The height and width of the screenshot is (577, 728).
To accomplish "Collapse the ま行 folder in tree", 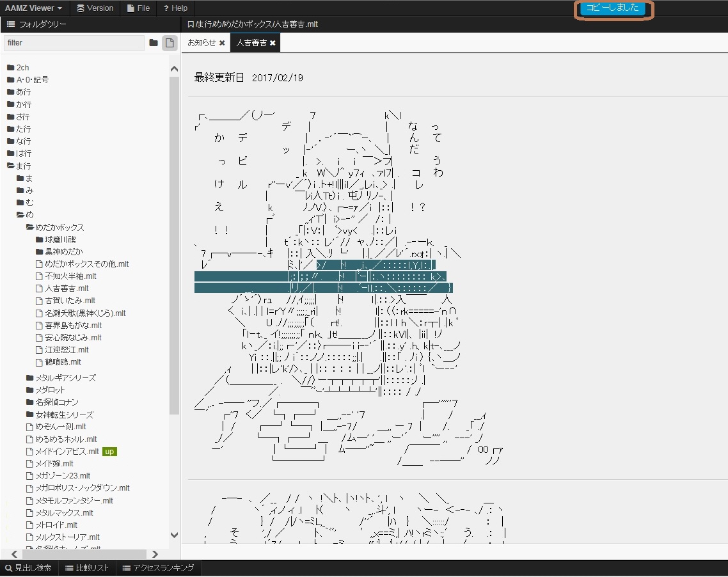I will [24, 166].
